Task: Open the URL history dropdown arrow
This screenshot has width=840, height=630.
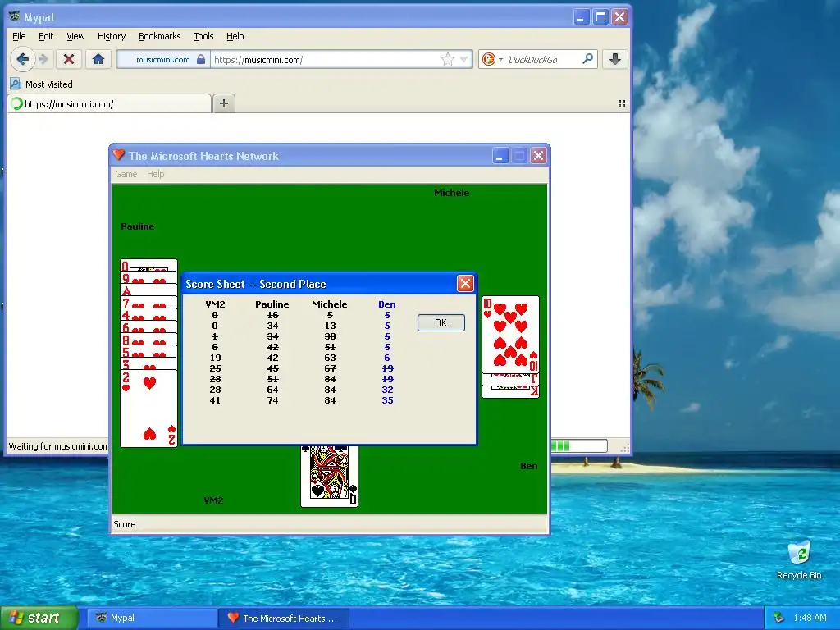Action: point(464,59)
